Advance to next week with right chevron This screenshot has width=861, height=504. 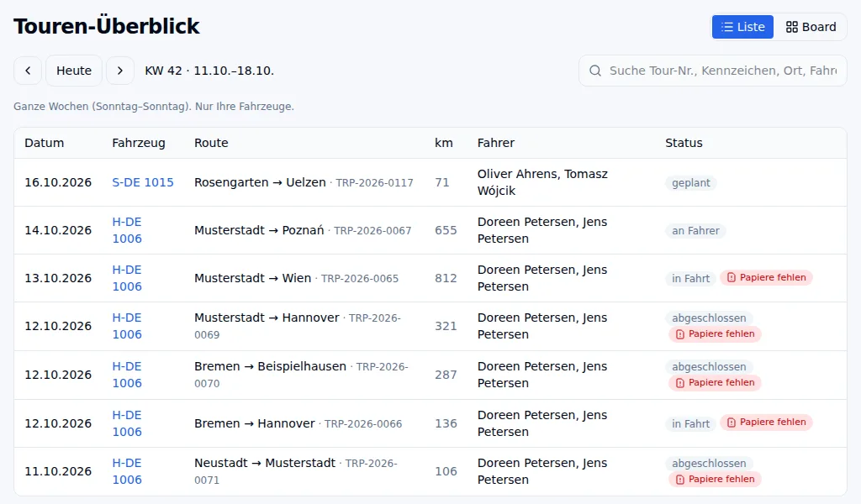coord(120,71)
